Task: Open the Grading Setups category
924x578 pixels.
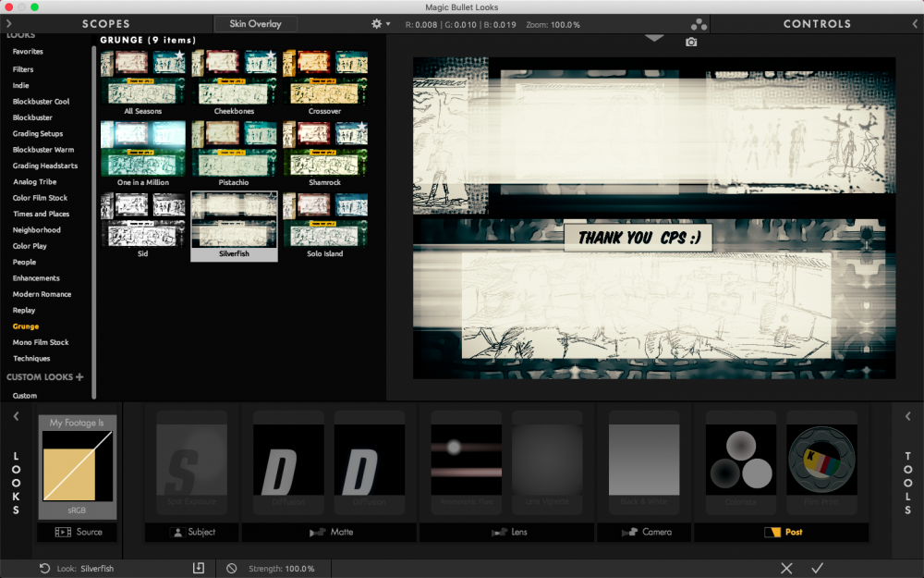Action: click(38, 133)
